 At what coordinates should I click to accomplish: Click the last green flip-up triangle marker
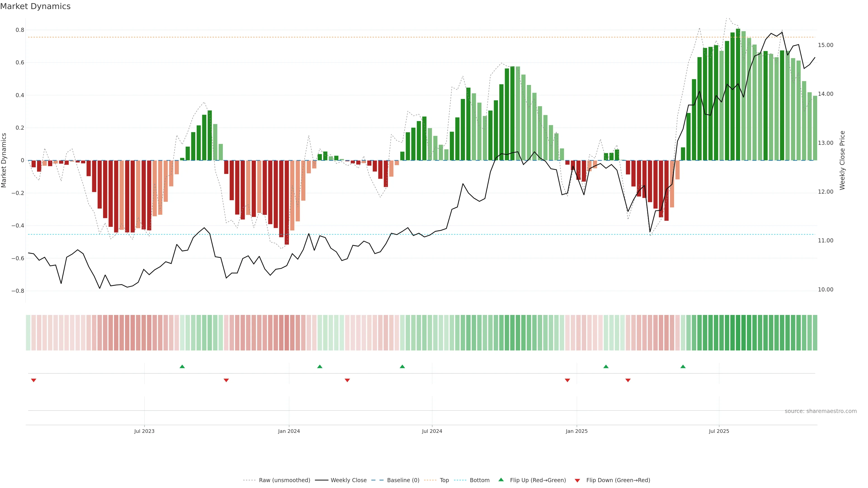point(683,366)
